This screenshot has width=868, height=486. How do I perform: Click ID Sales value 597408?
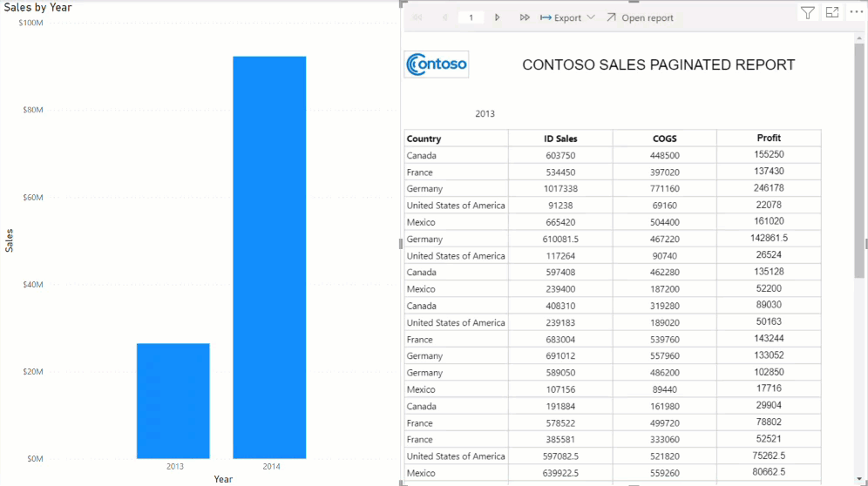coord(560,273)
